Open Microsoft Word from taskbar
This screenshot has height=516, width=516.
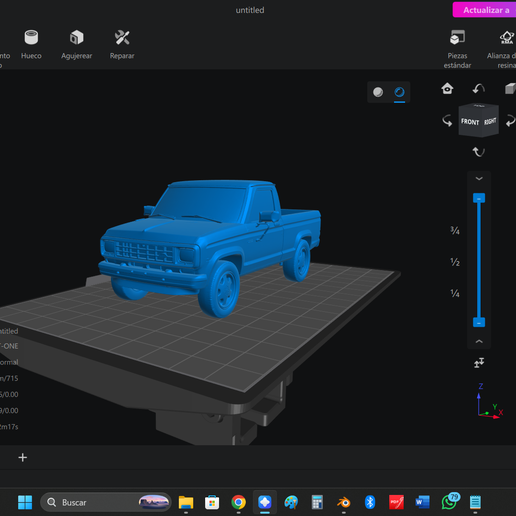[422, 502]
